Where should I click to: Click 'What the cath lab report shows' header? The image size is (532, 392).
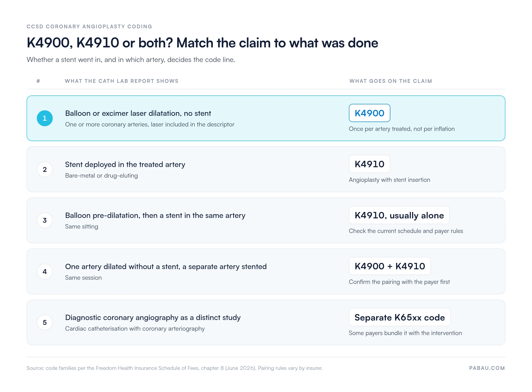[122, 81]
